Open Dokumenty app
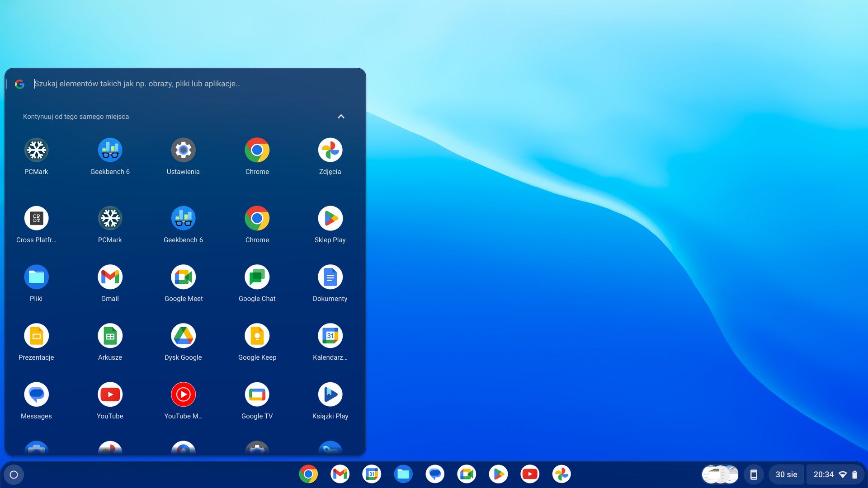 pyautogui.click(x=330, y=283)
